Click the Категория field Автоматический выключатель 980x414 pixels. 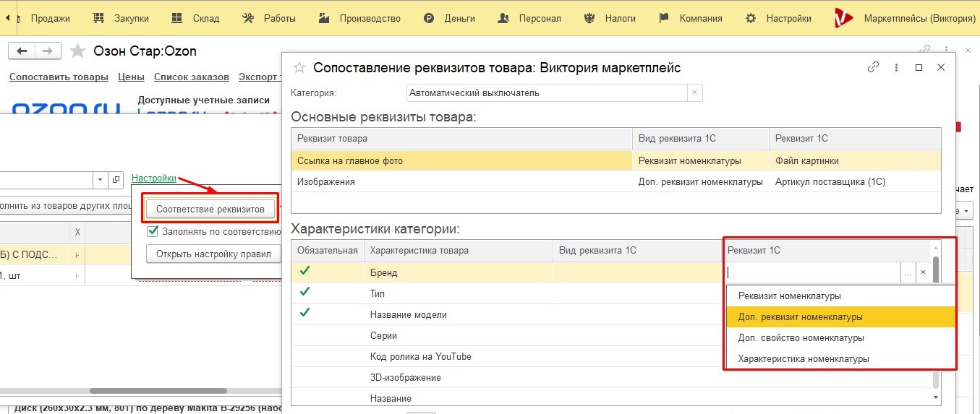(x=546, y=92)
